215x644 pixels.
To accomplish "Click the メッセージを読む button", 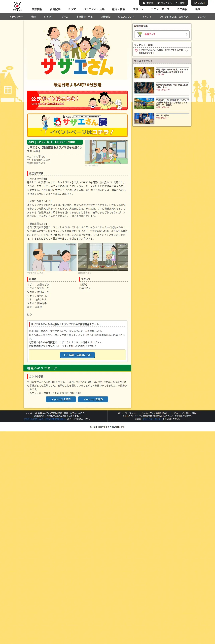I will point(61,399).
